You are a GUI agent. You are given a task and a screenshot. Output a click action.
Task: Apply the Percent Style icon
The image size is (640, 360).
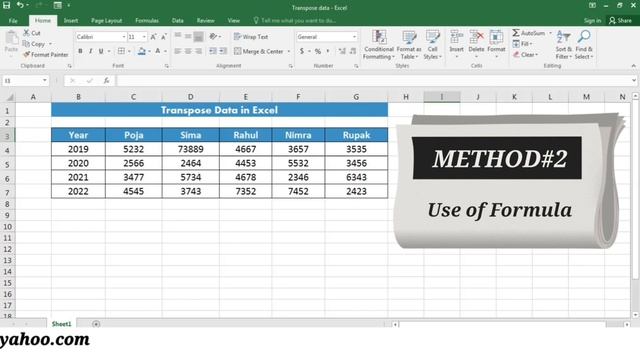click(x=318, y=51)
